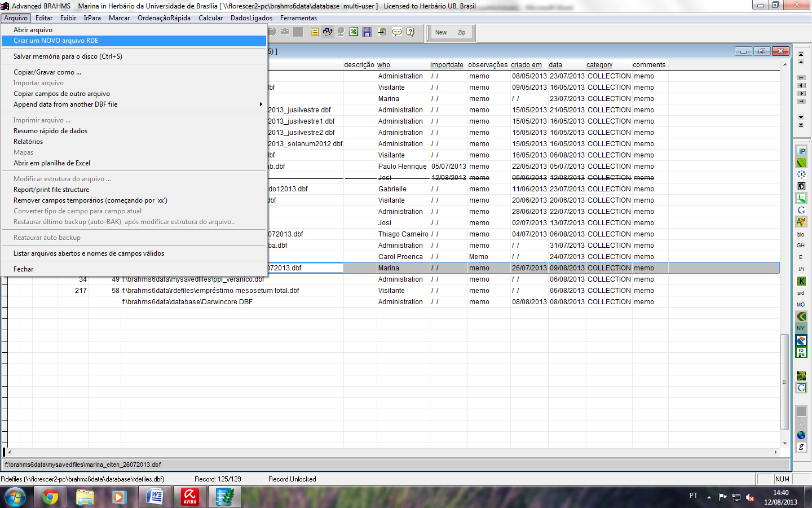Click the 'Thiago Carneiro' cell

[x=403, y=234]
